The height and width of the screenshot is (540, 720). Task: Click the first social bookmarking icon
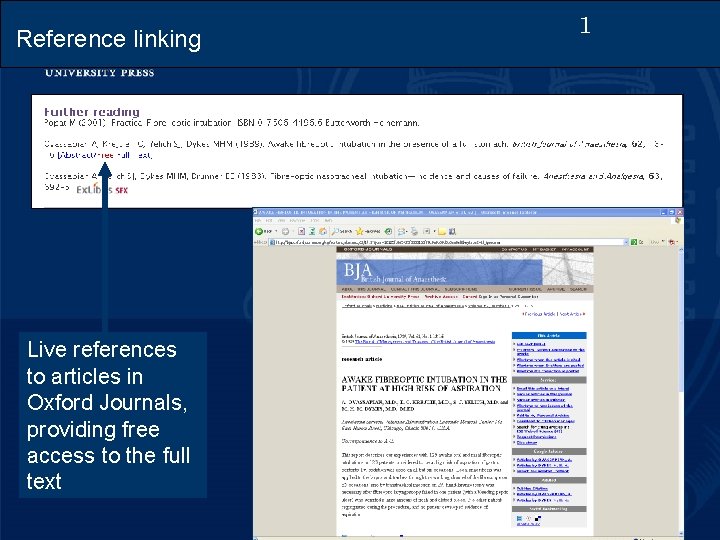point(519,518)
